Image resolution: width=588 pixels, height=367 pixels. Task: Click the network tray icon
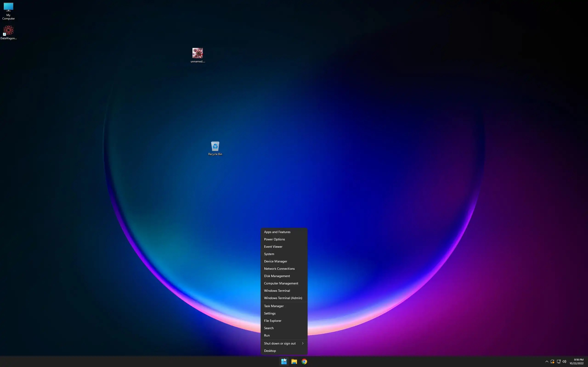click(x=558, y=361)
